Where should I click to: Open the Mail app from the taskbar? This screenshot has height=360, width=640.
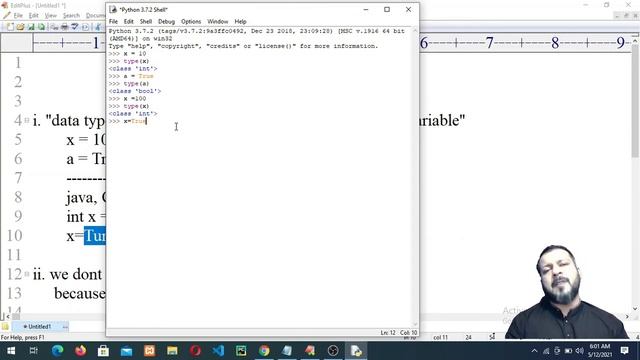(127, 351)
